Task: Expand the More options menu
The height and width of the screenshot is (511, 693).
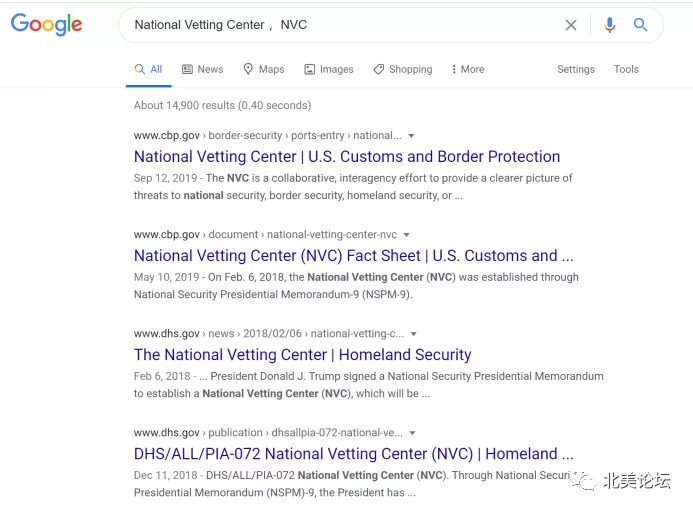Action: (x=468, y=69)
